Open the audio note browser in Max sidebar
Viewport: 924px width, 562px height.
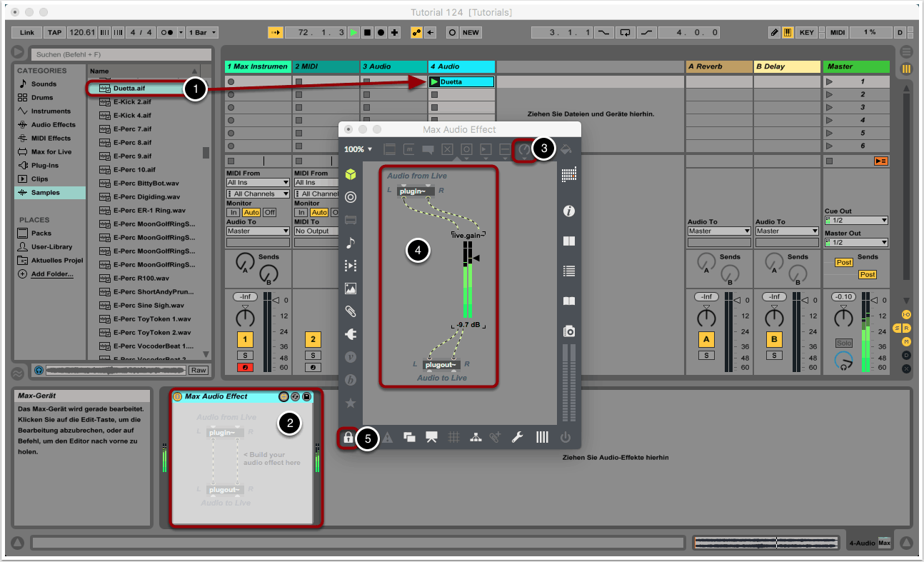pos(350,244)
